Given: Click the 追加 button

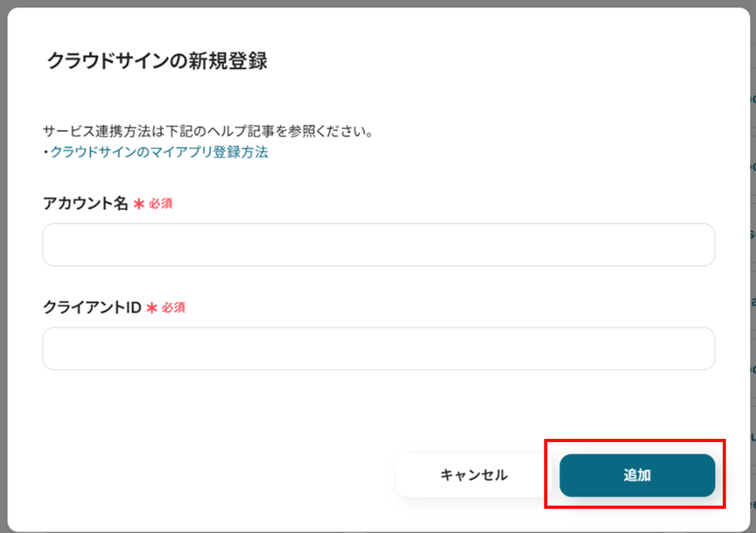Looking at the screenshot, I should point(636,475).
